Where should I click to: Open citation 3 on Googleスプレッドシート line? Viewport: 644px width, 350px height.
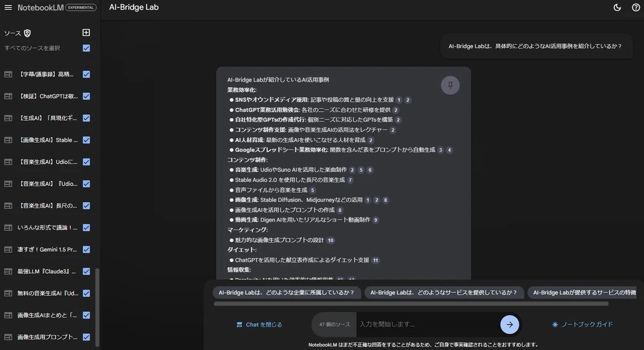pyautogui.click(x=441, y=150)
